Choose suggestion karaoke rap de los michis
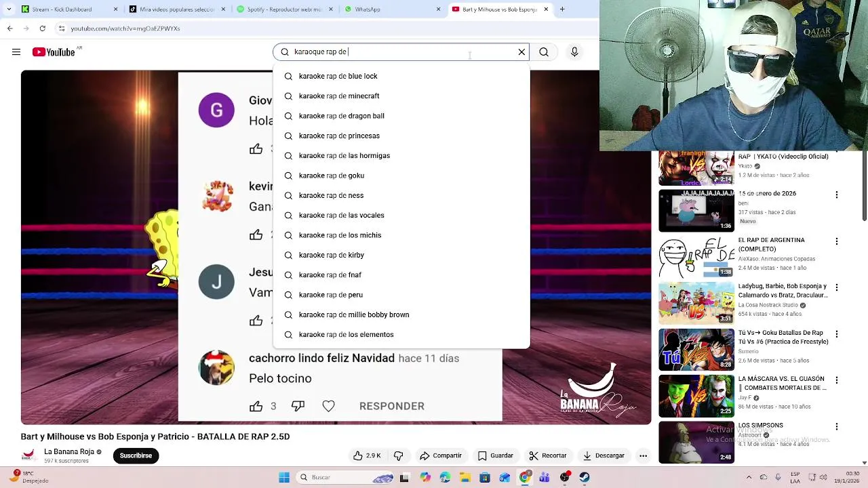Image resolution: width=868 pixels, height=488 pixels. click(x=401, y=235)
